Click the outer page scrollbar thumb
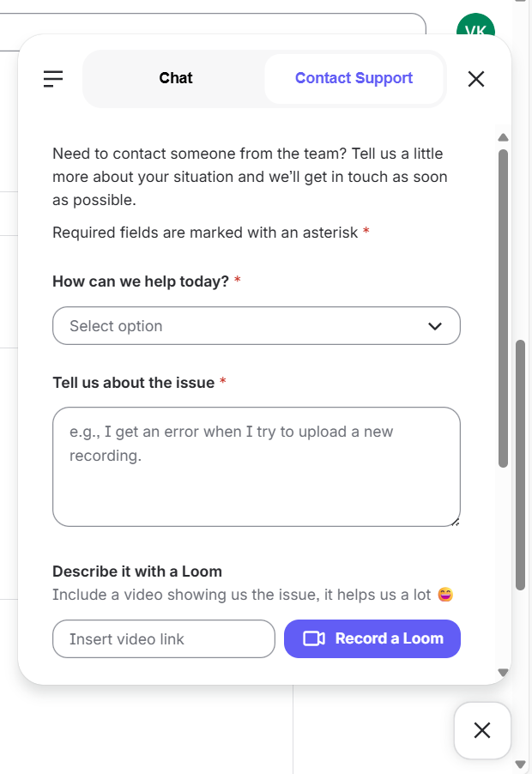This screenshot has height=774, width=532. pos(520,463)
